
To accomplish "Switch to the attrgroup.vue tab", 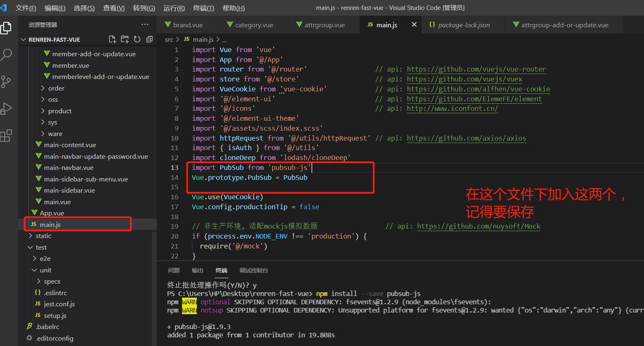I will coord(324,25).
